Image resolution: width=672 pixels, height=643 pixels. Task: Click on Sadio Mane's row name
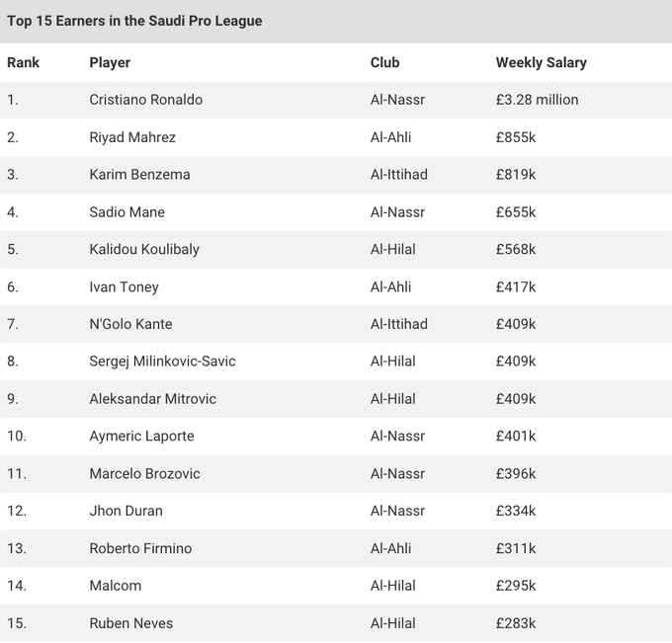pyautogui.click(x=126, y=212)
